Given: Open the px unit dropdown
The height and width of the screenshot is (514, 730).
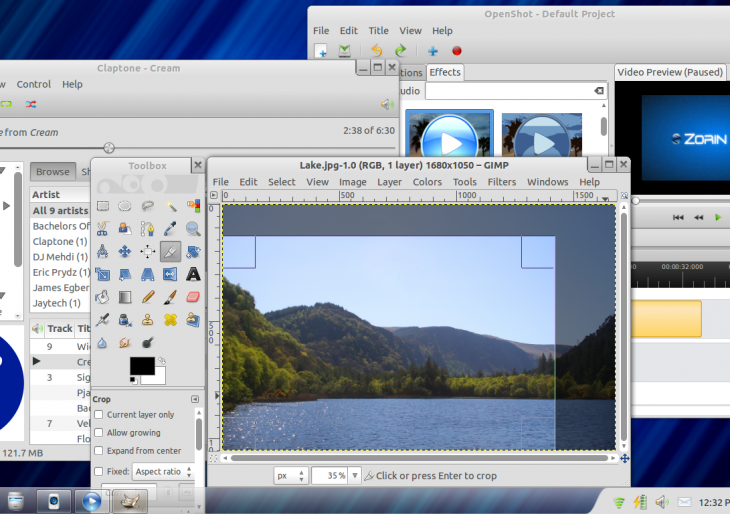Looking at the screenshot, I should click(x=290, y=476).
